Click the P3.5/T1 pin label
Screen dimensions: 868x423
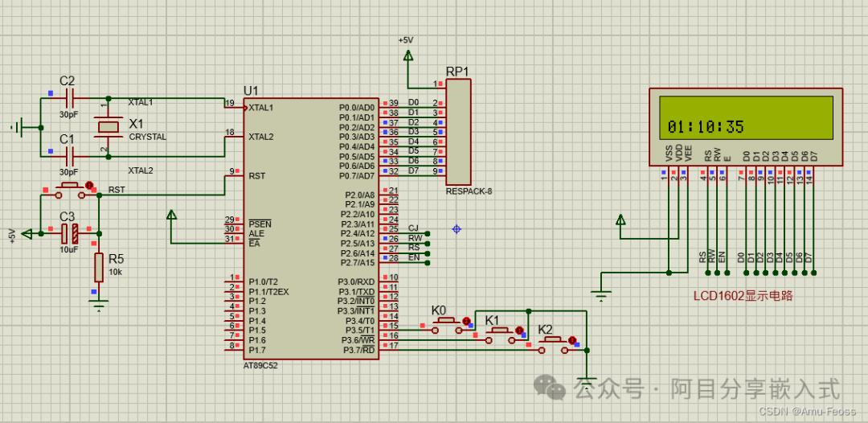tap(360, 330)
